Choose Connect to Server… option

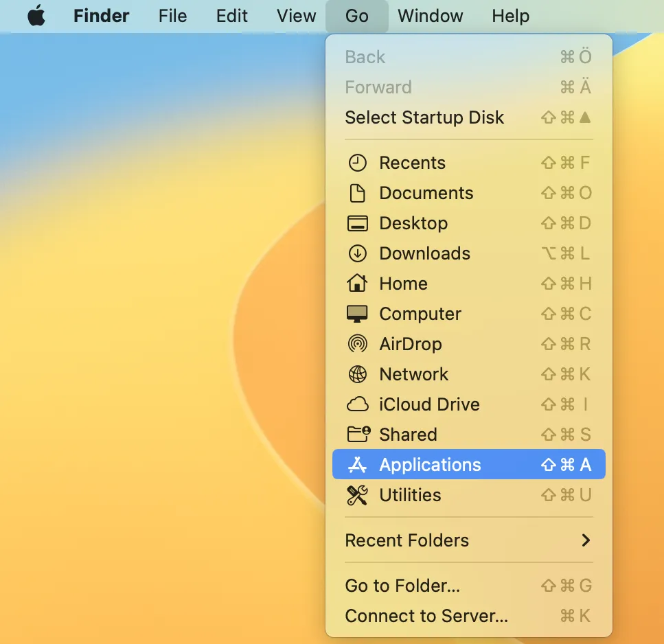pyautogui.click(x=426, y=616)
